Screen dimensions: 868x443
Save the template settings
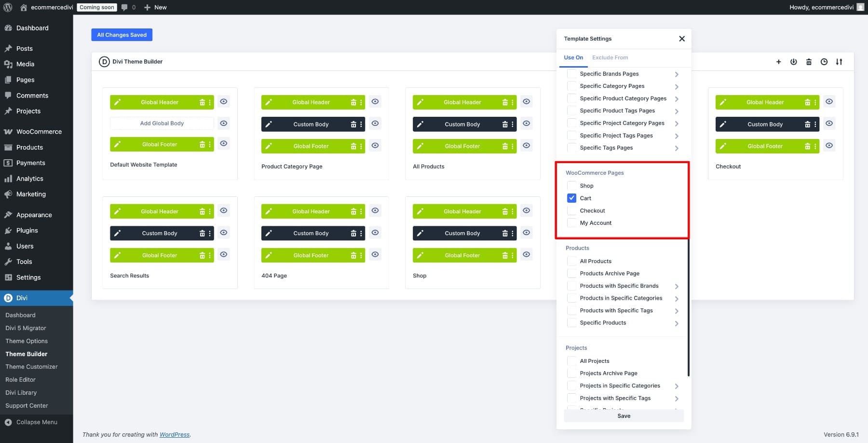tap(624, 416)
